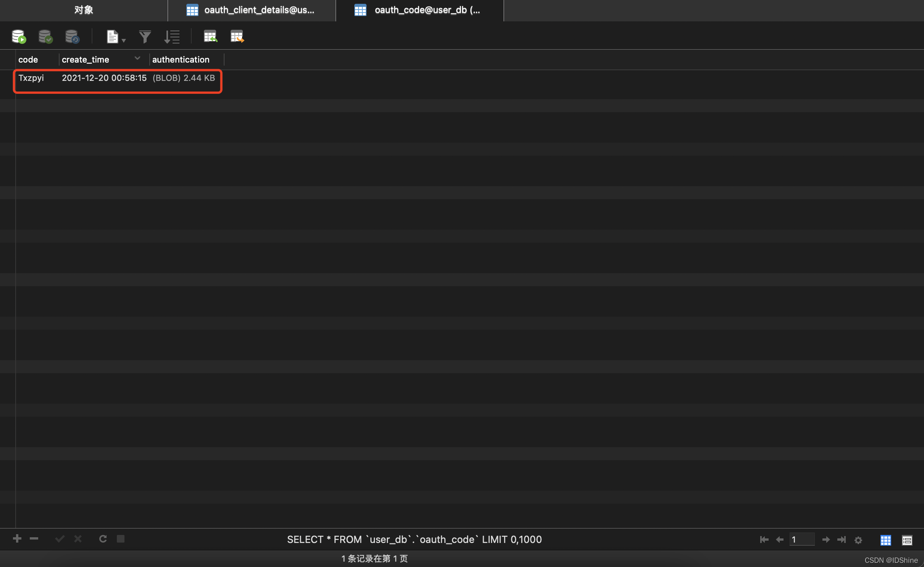924x567 pixels.
Task: Go to the last page arrow
Action: pos(842,540)
